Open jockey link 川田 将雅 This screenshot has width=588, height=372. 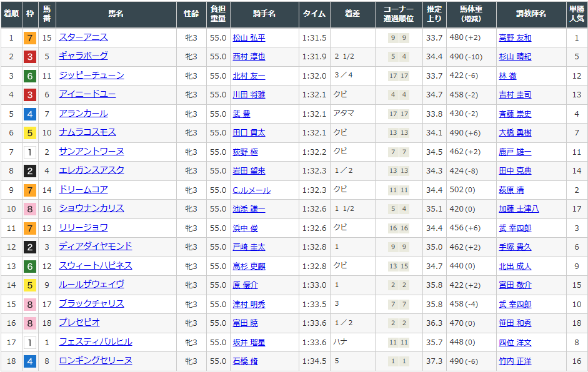(x=249, y=95)
